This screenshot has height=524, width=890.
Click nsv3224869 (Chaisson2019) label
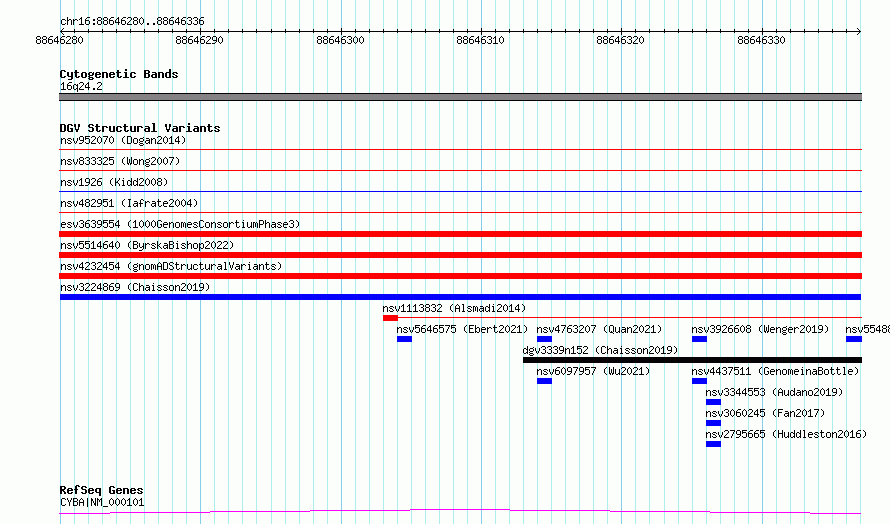pyautogui.click(x=135, y=287)
